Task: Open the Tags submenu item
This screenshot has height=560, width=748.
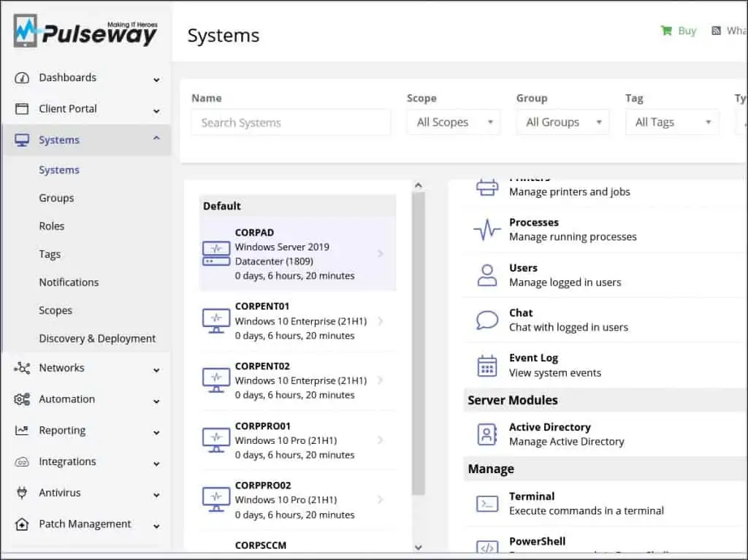Action: coord(50,254)
